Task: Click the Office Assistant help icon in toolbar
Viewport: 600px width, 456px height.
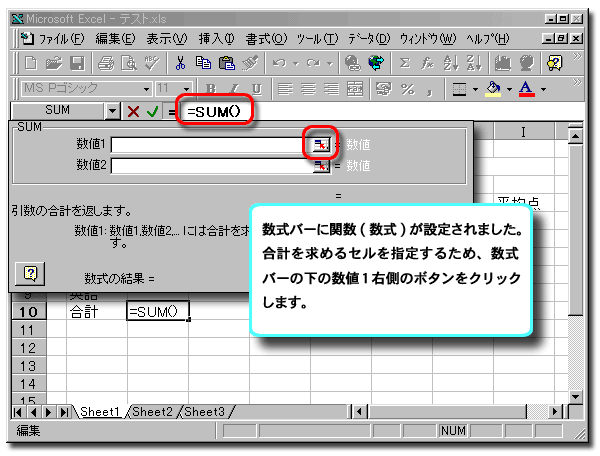Action: [x=555, y=63]
